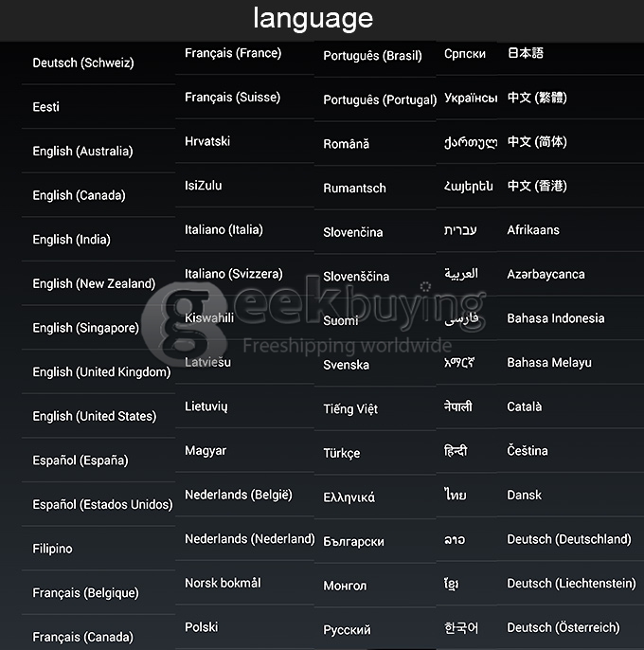644x650 pixels.
Task: Choose Bahasa Indonesia language
Action: pos(555,318)
